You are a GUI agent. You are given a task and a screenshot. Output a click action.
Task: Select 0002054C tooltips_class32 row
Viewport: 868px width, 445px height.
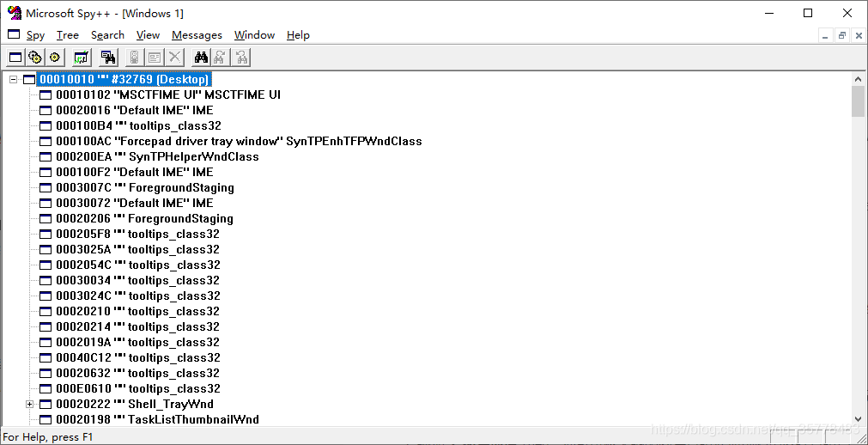(x=138, y=265)
